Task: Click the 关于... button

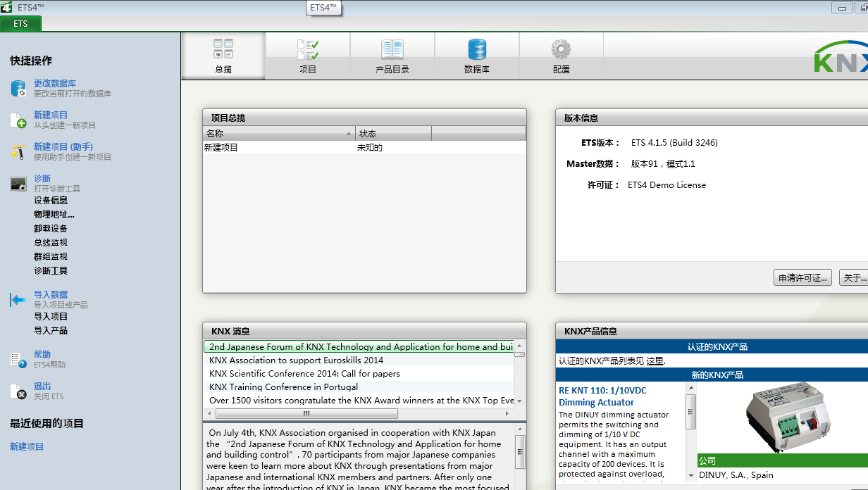Action: click(x=855, y=278)
